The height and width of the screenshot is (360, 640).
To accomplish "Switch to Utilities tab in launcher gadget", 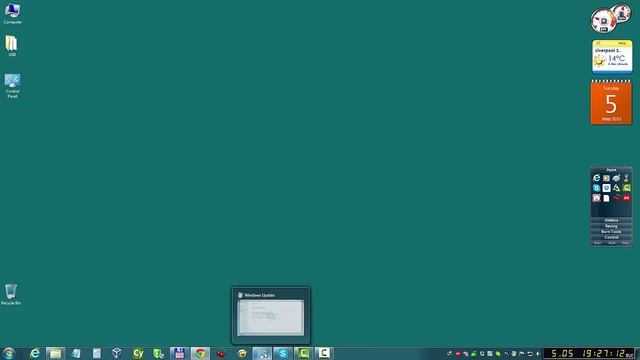I will (611, 220).
